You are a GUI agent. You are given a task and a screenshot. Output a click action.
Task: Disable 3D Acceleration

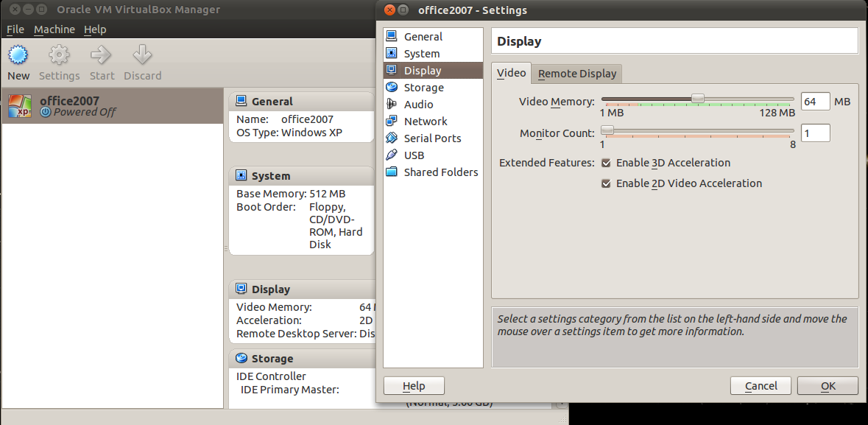point(605,163)
